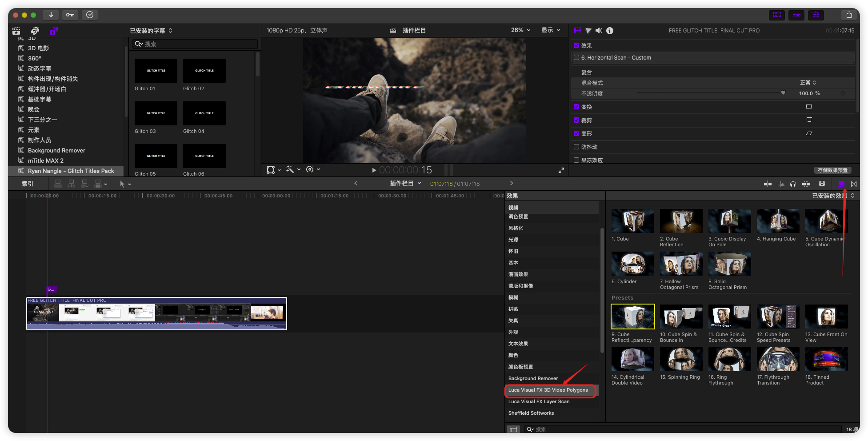The height and width of the screenshot is (441, 868).
Task: Click the 存储效果预置 save preset button
Action: [832, 170]
